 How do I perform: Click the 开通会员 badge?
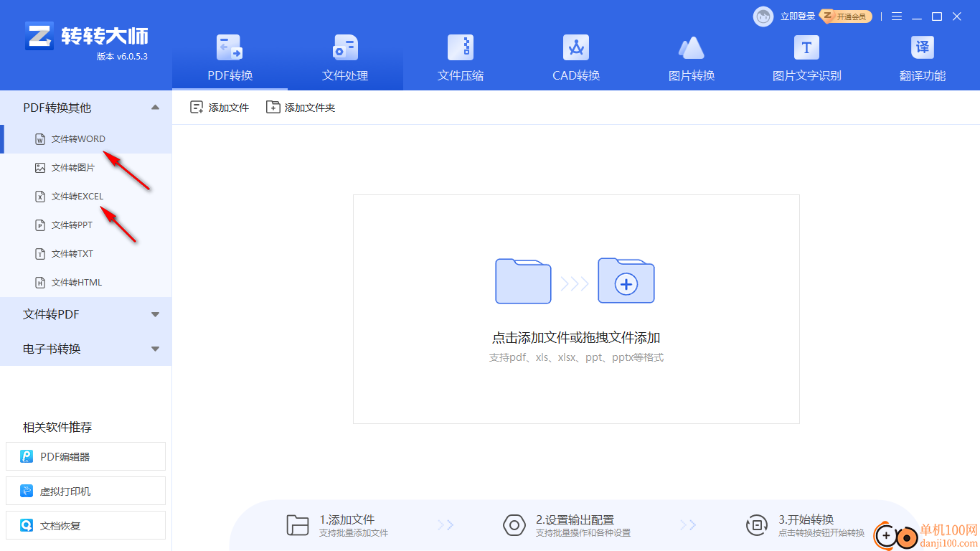847,17
